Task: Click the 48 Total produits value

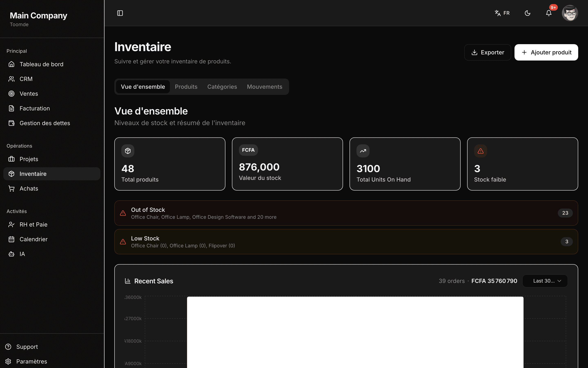Action: pos(128,169)
